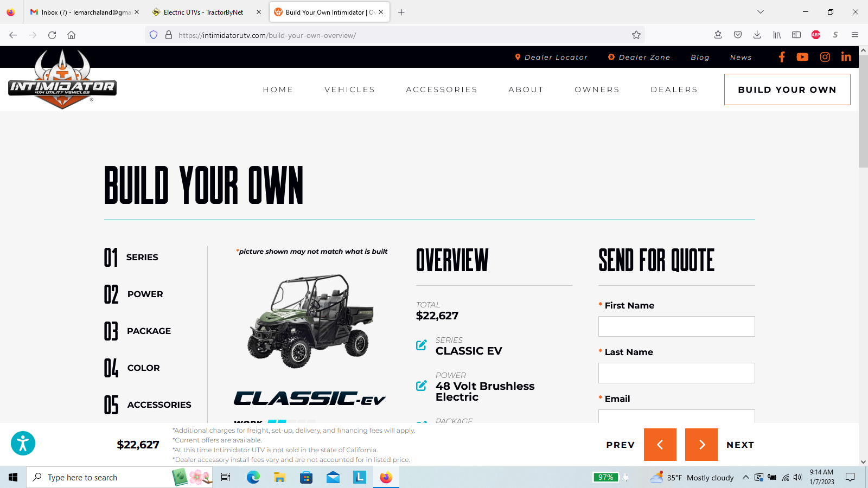Go to step 05 ACCESSORIES
The image size is (868, 488).
[148, 404]
